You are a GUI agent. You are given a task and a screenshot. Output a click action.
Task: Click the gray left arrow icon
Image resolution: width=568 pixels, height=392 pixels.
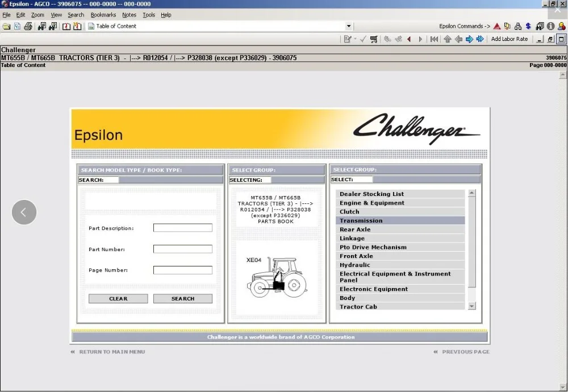(458, 39)
